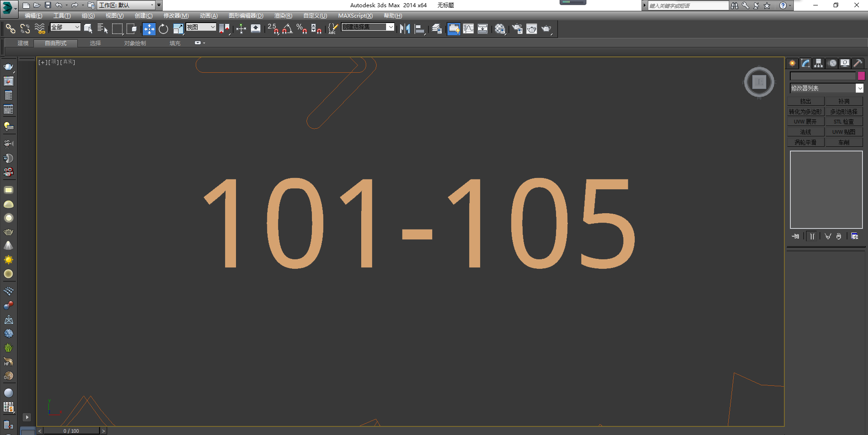868x435 pixels.
Task: Toggle Percent Snap
Action: pyautogui.click(x=302, y=29)
